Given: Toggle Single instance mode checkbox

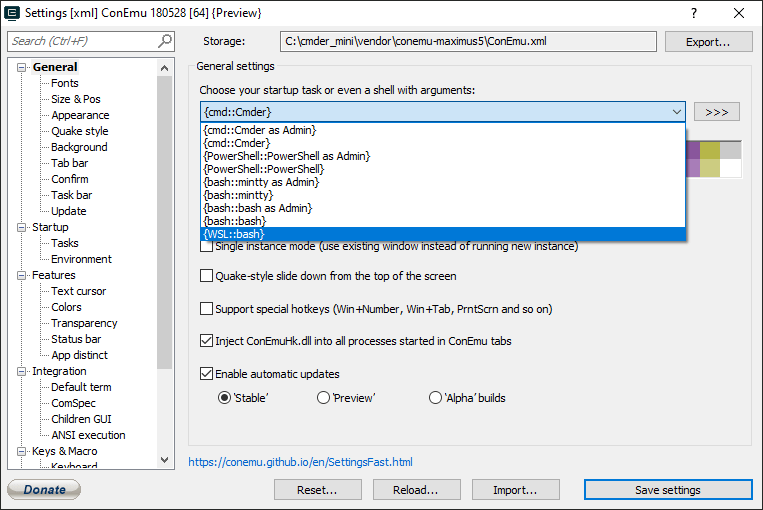Looking at the screenshot, I should coord(206,246).
